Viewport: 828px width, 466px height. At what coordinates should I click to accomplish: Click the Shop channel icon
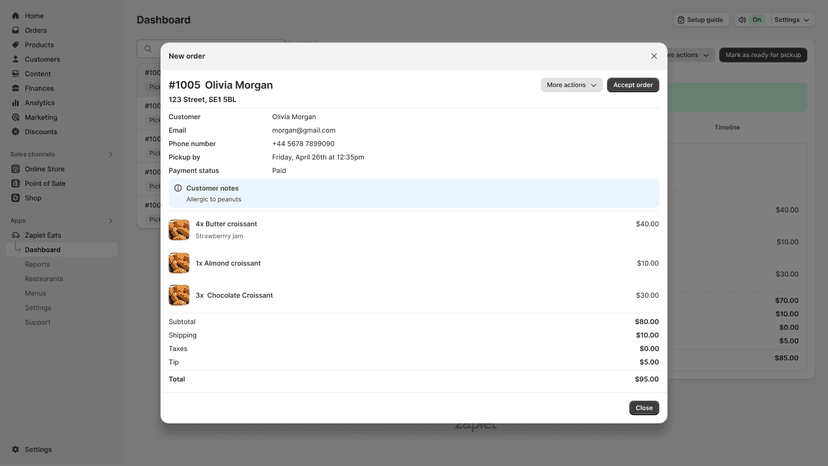[15, 198]
